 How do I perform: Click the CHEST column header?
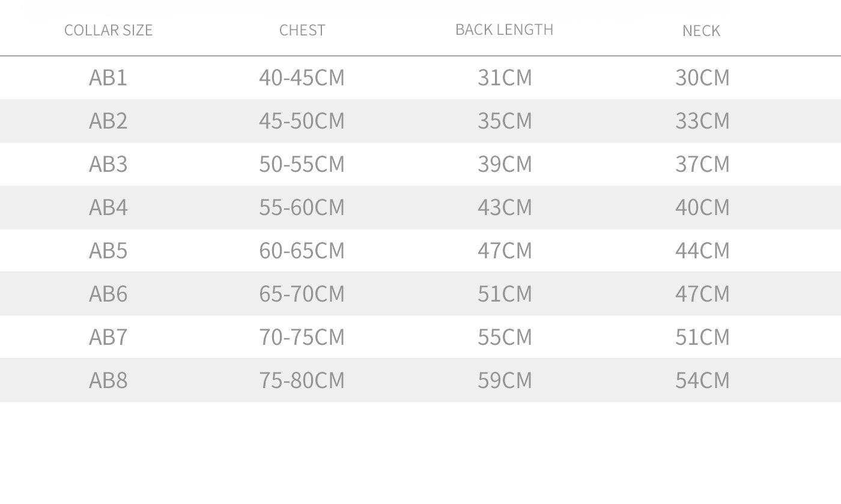coord(302,30)
